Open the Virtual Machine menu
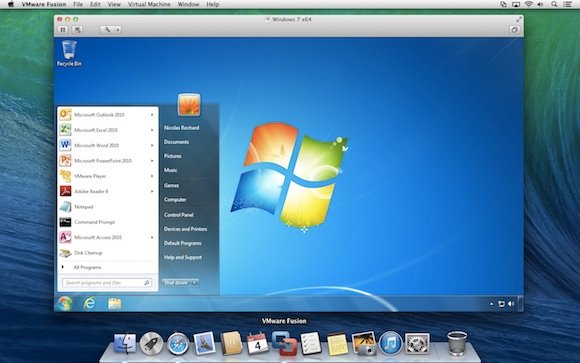Screen dimensions: 580x363 149,4
